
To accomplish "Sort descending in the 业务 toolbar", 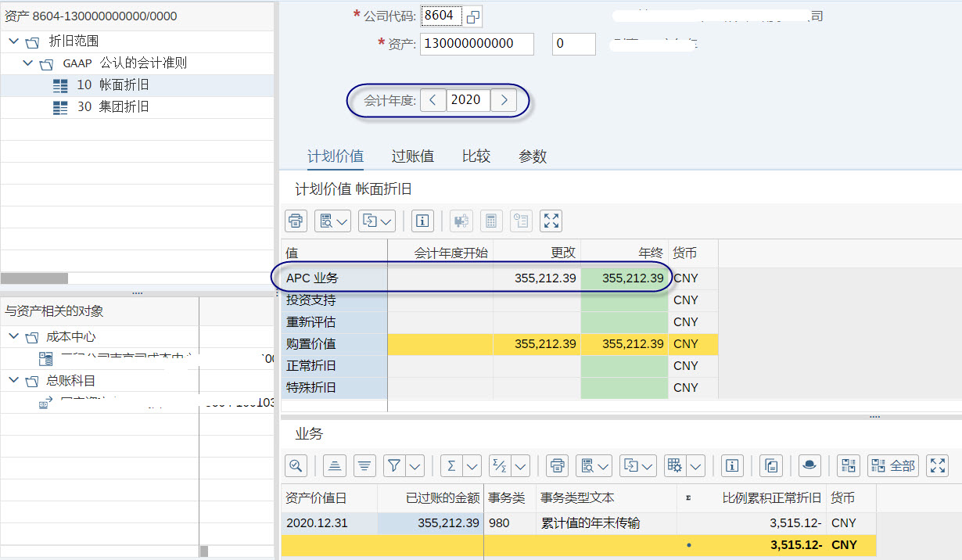I will pos(364,466).
